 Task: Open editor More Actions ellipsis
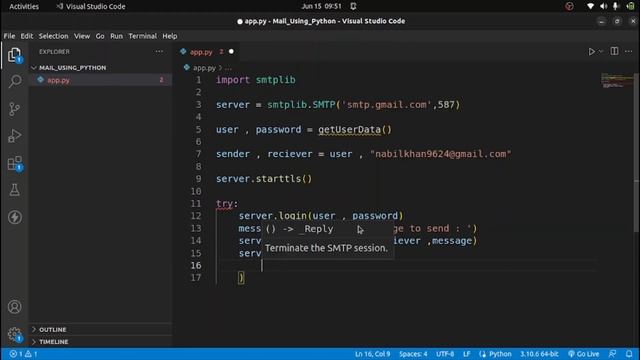click(x=629, y=51)
